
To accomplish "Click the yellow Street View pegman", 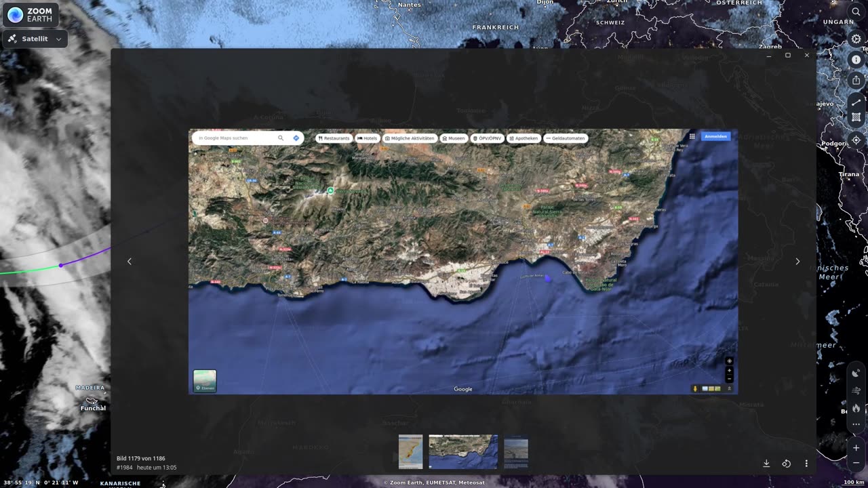I will coord(695,388).
